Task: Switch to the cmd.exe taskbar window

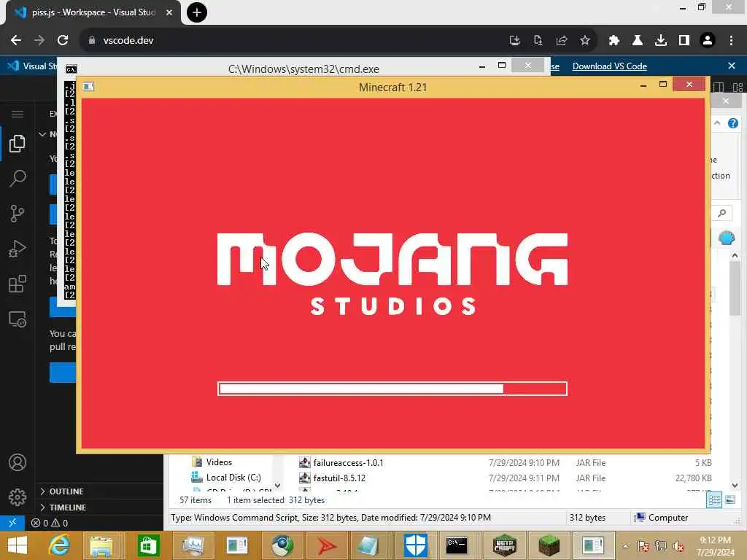Action: [456, 545]
